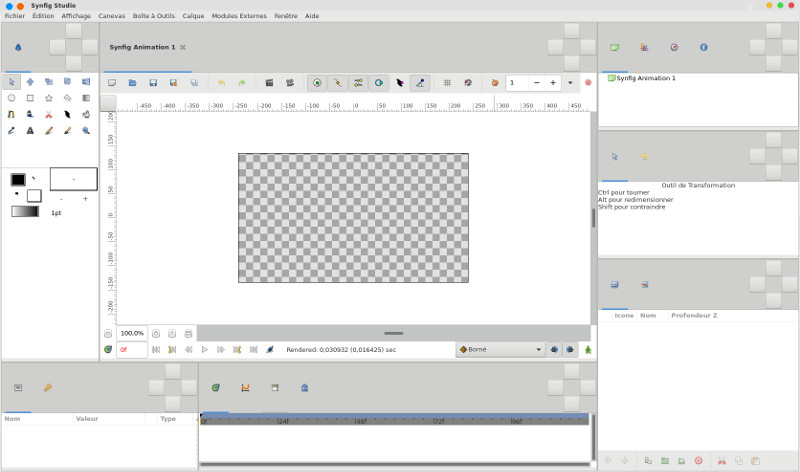This screenshot has height=472, width=800.
Task: Open the Boîte à Outils menu
Action: 153,16
